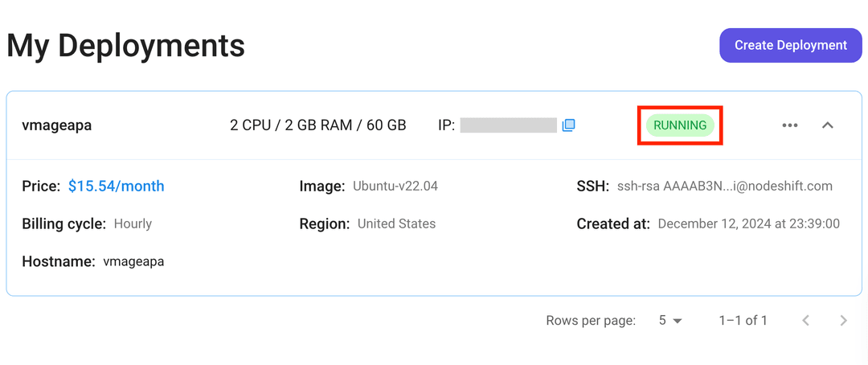Click the redacted IP address field
868x365 pixels.
508,125
